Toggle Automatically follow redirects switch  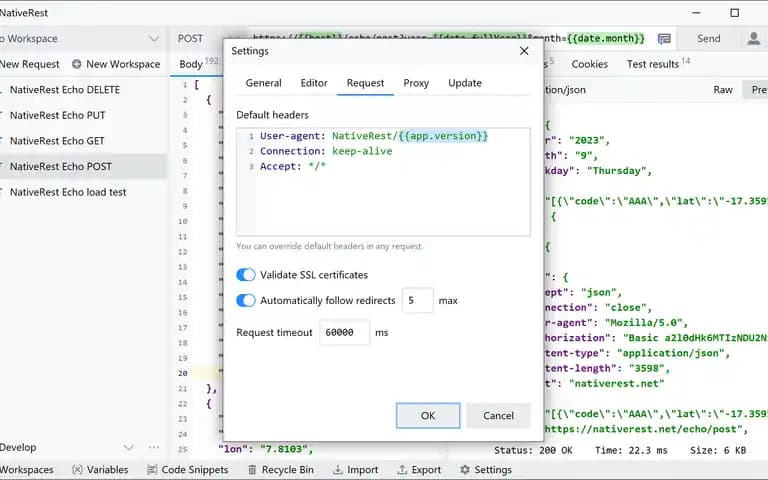(x=246, y=300)
